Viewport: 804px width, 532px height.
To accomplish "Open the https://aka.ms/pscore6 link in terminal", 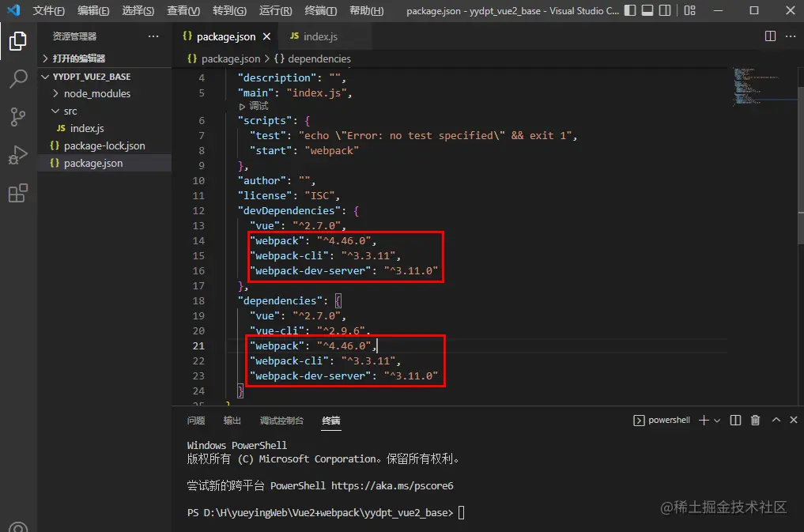I will click(x=392, y=486).
